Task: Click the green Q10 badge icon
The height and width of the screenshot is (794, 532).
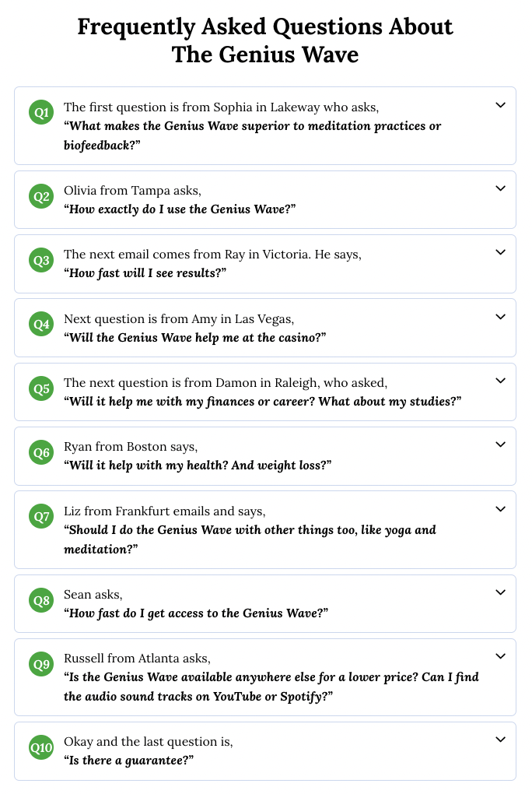Action: tap(41, 748)
